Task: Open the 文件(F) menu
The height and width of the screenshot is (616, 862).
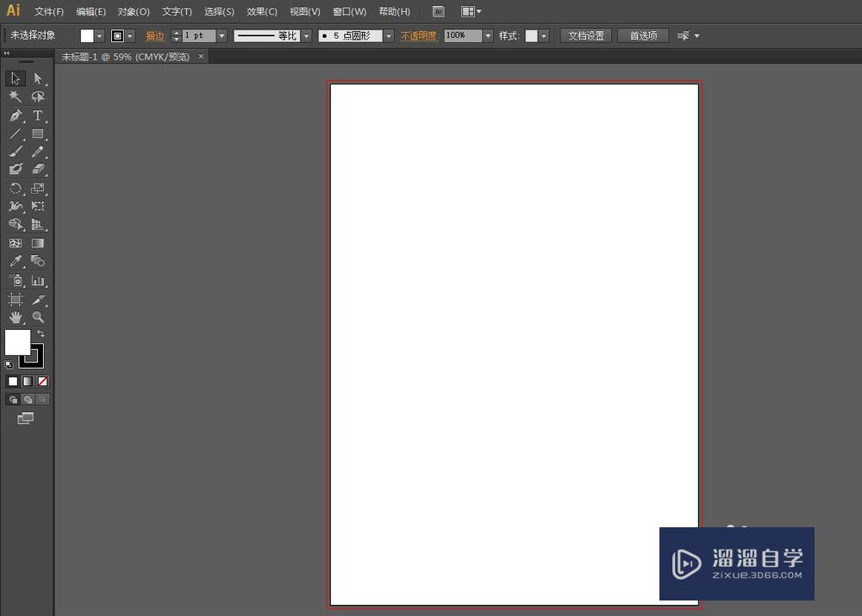Action: tap(49, 12)
